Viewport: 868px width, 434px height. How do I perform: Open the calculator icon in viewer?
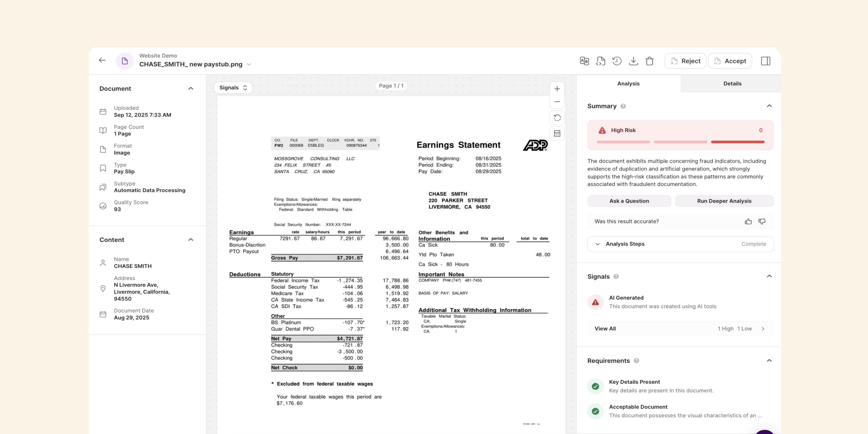point(557,134)
